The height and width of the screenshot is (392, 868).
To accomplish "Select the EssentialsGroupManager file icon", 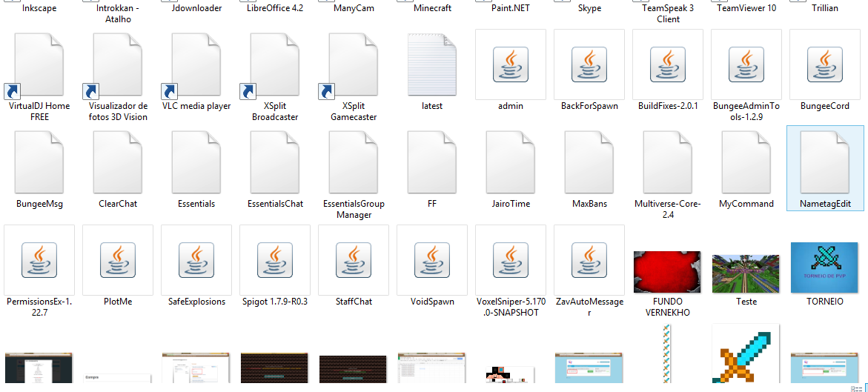I will coord(354,162).
